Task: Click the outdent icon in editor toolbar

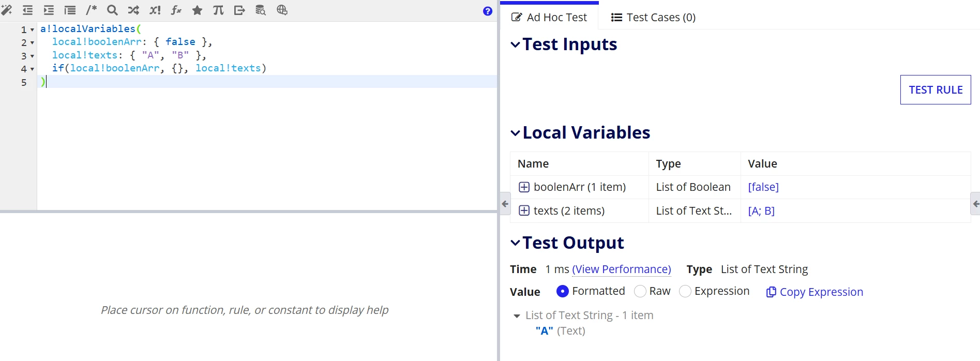Action: (x=27, y=10)
